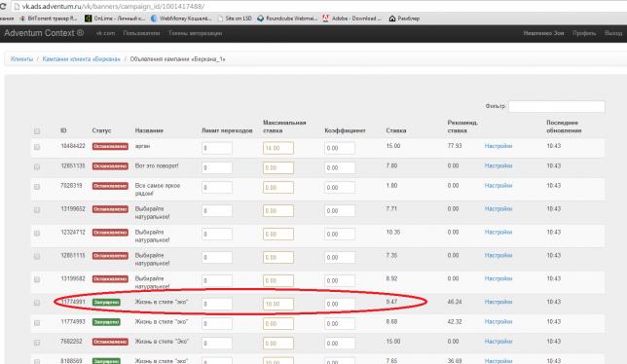Screen dimensions: 627x364
Task: Select the recommended bid value 77.93
Action: (455, 146)
